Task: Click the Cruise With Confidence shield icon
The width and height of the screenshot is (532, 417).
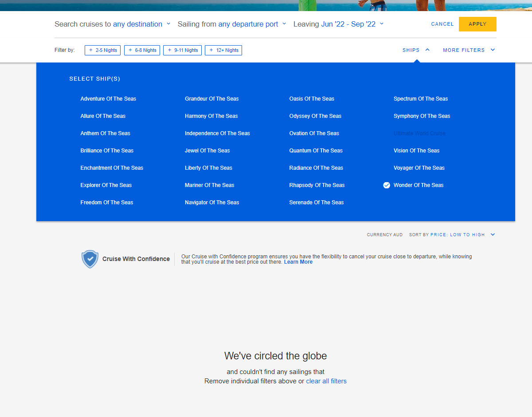Action: [90, 259]
